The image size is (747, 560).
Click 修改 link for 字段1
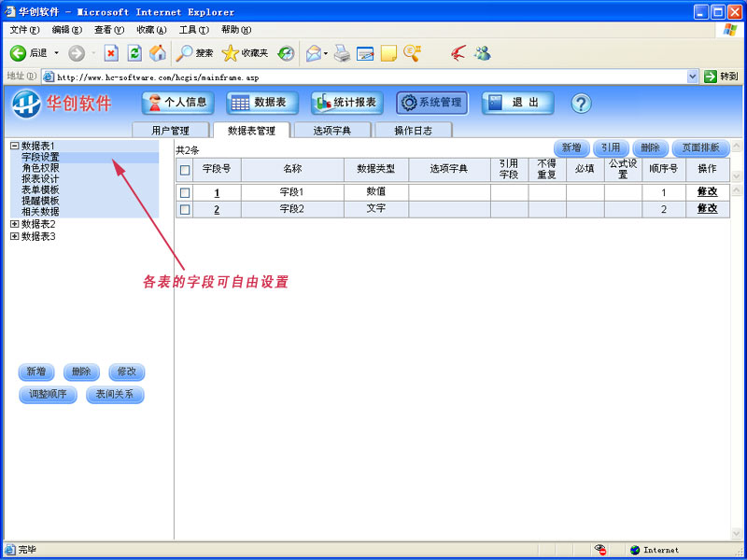[707, 192]
